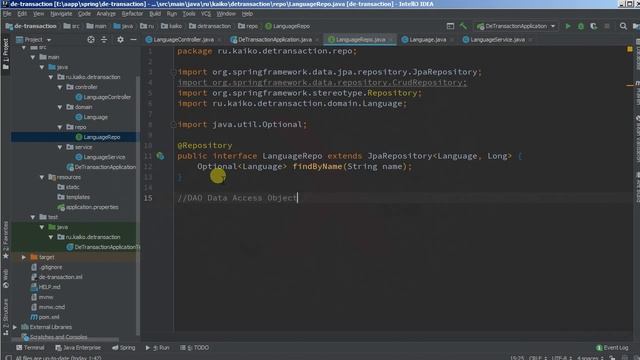
Task: Click the detransaction breadcrumb in navigation bar
Action: (210, 26)
